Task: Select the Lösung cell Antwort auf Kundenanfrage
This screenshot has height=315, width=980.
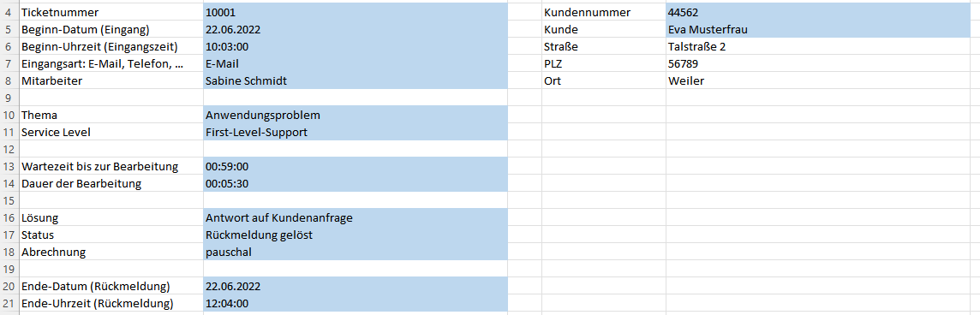Action: click(x=356, y=217)
